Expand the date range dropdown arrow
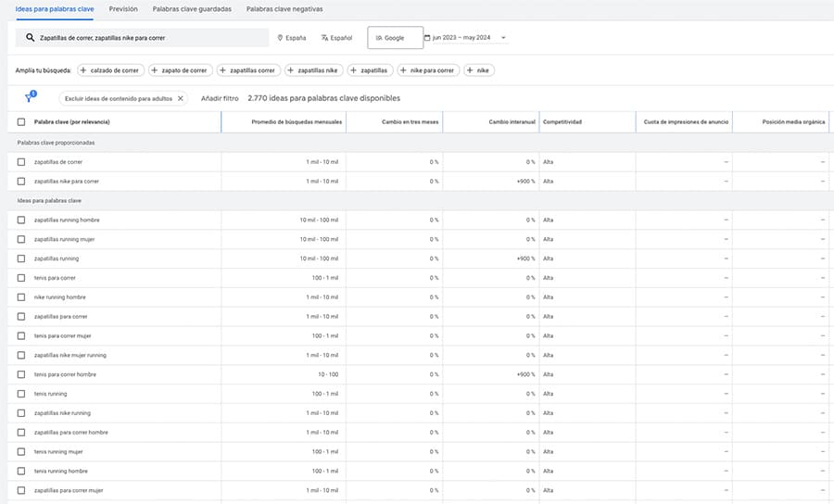 point(503,38)
